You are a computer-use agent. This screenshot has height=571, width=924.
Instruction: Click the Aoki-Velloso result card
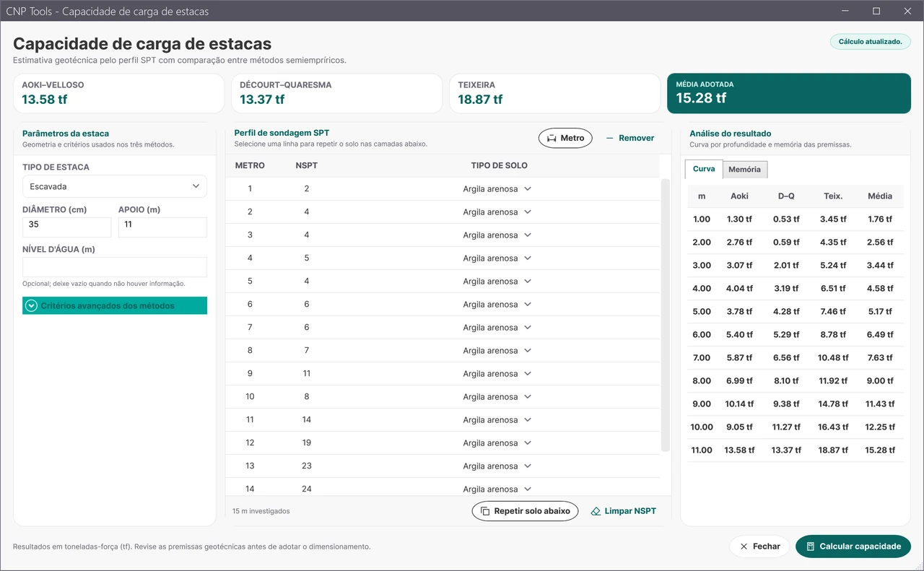[x=118, y=93]
